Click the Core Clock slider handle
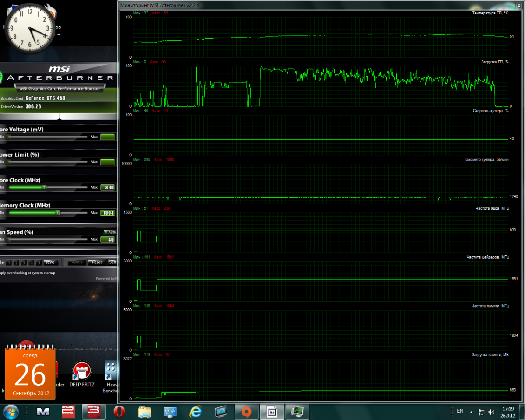525x420 pixels. [44, 187]
